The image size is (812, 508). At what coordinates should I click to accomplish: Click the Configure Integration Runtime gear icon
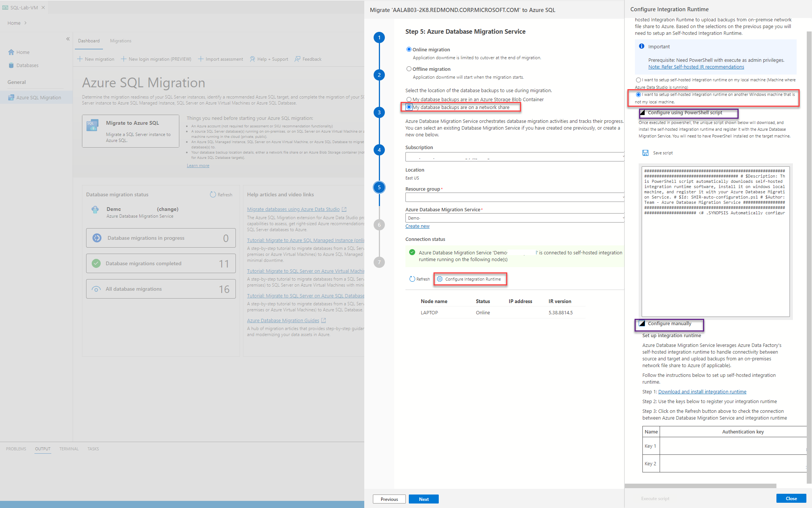click(440, 279)
